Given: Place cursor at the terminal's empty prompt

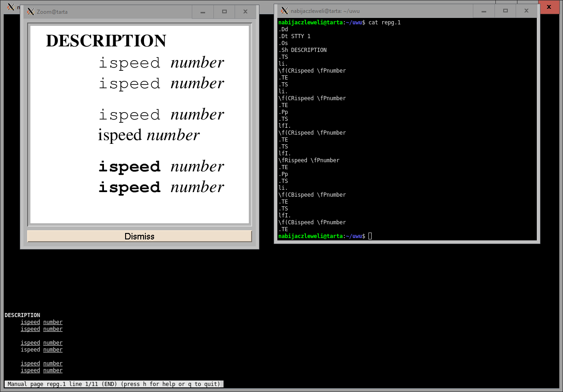Looking at the screenshot, I should click(x=370, y=236).
